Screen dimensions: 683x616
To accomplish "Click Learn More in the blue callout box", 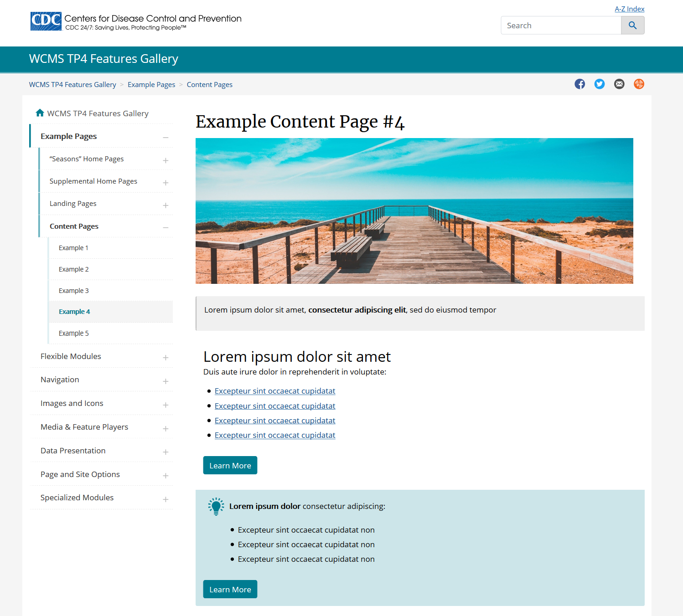I will 230,589.
